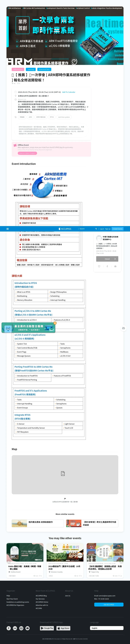Screen dimensions: 130x644
Task: Click the ARM tag chip
Action: [30, 117]
